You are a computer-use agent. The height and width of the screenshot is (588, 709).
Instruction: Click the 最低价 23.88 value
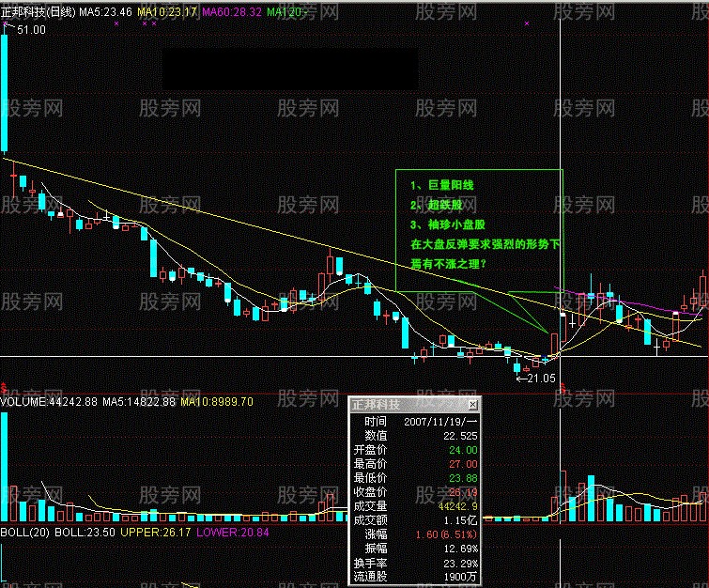(x=463, y=478)
